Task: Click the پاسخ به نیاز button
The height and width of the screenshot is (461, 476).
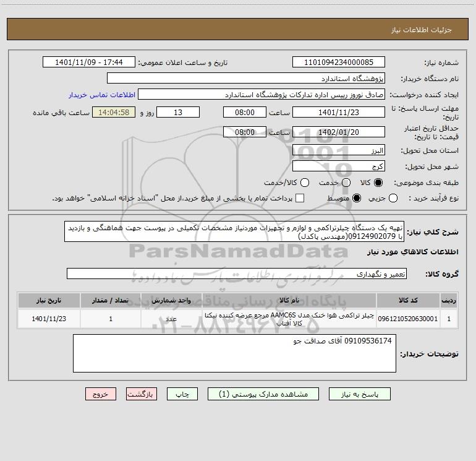Action: (x=360, y=394)
